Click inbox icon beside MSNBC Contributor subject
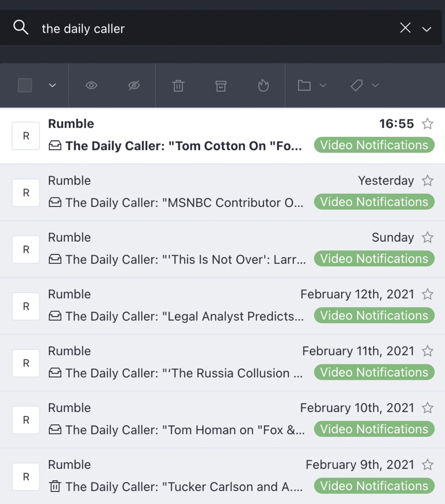Viewport: 445px width, 504px height. pos(55,202)
